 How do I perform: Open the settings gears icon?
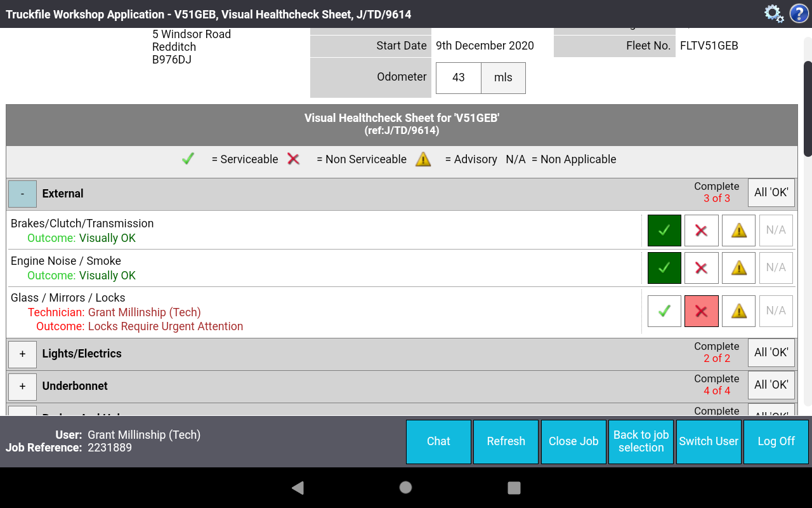pyautogui.click(x=774, y=13)
